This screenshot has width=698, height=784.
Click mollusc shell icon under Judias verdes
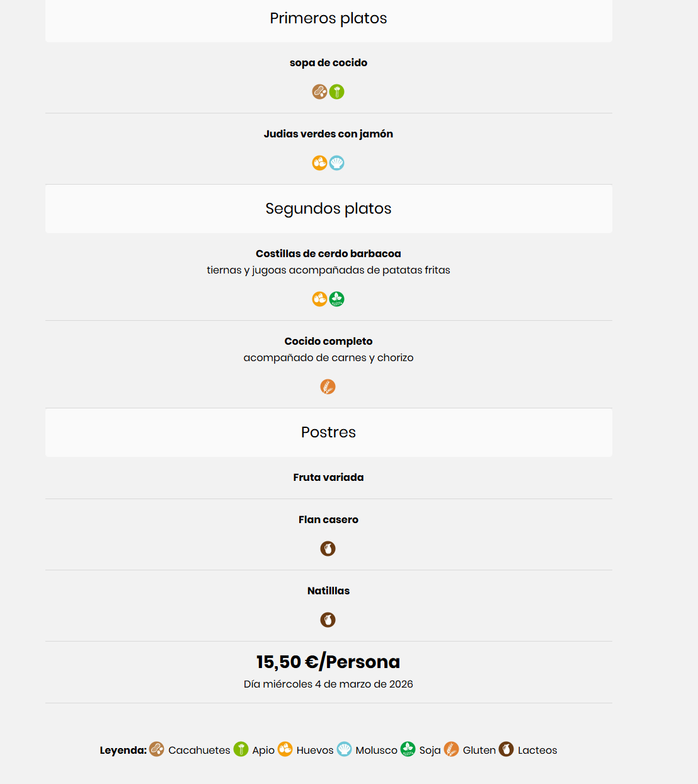click(x=337, y=163)
